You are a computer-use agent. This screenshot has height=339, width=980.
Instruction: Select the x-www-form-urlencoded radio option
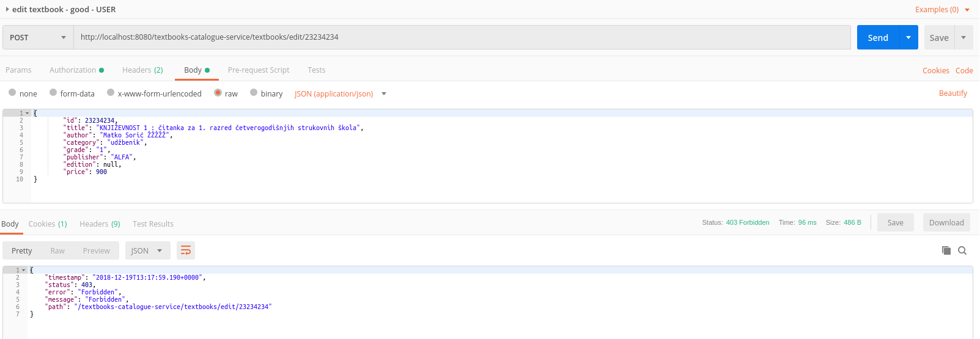coord(111,92)
